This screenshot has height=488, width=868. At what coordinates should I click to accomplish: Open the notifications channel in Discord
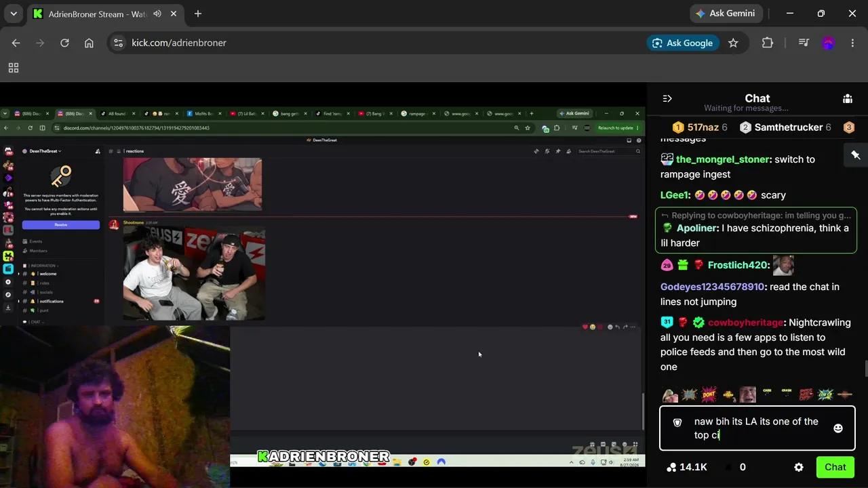pos(51,301)
